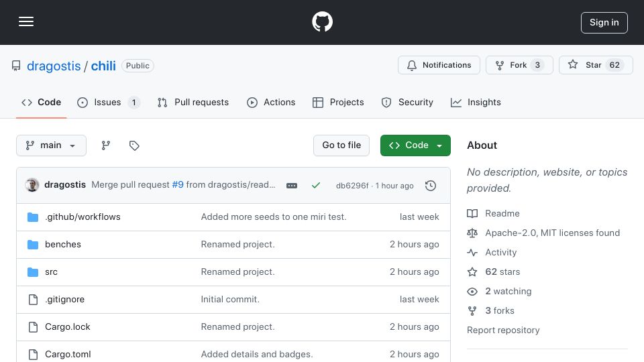The width and height of the screenshot is (644, 362).
Task: Click folder icon beside src
Action: [33, 272]
